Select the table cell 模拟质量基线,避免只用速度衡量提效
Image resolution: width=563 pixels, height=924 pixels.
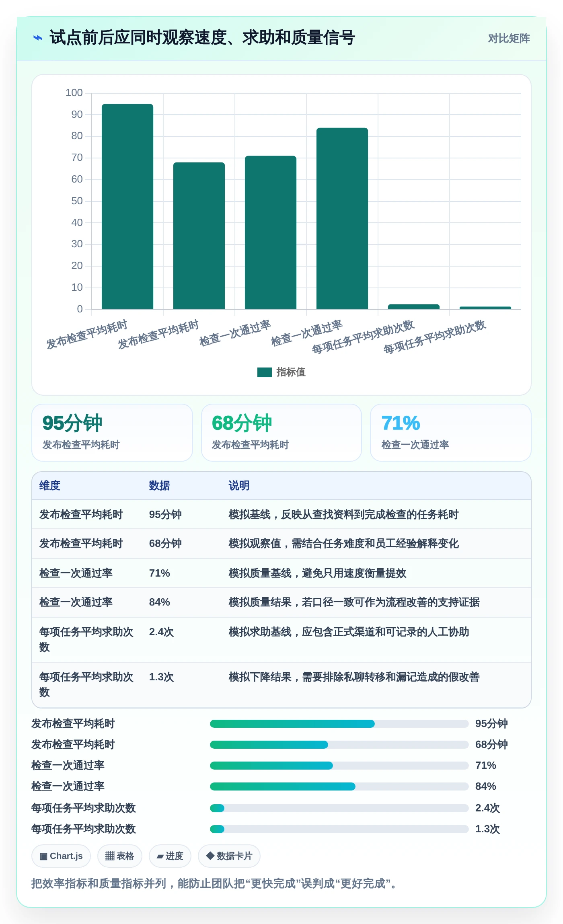pyautogui.click(x=318, y=573)
